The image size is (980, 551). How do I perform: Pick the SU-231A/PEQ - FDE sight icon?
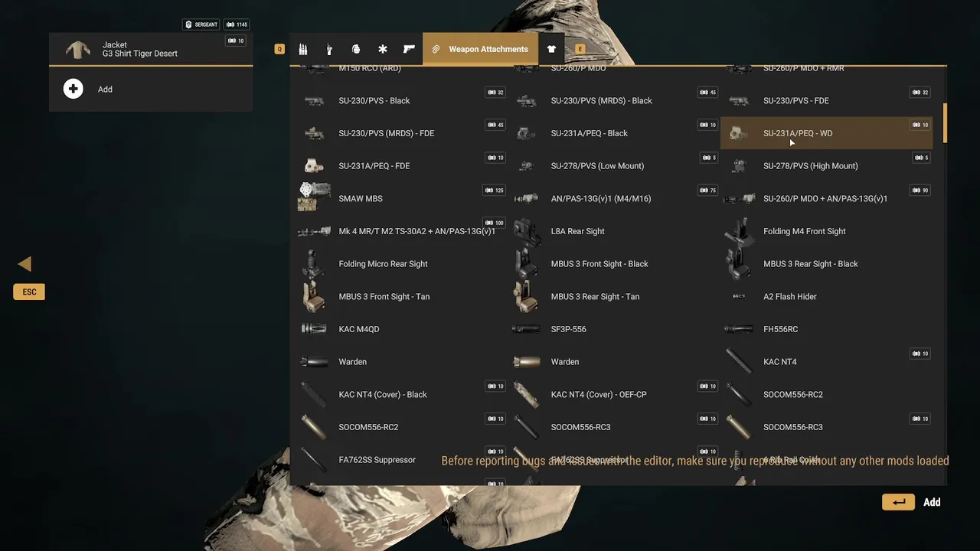click(x=314, y=166)
